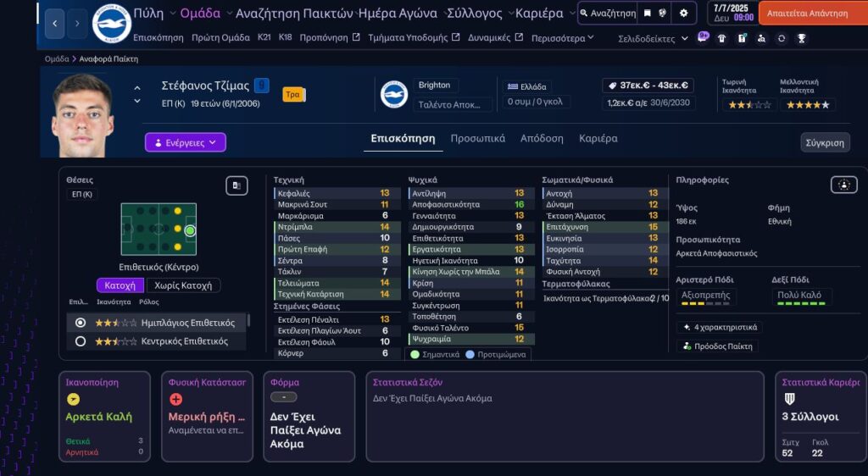The image size is (868, 476).
Task: Open the notifications speech bubble icon
Action: 703,37
